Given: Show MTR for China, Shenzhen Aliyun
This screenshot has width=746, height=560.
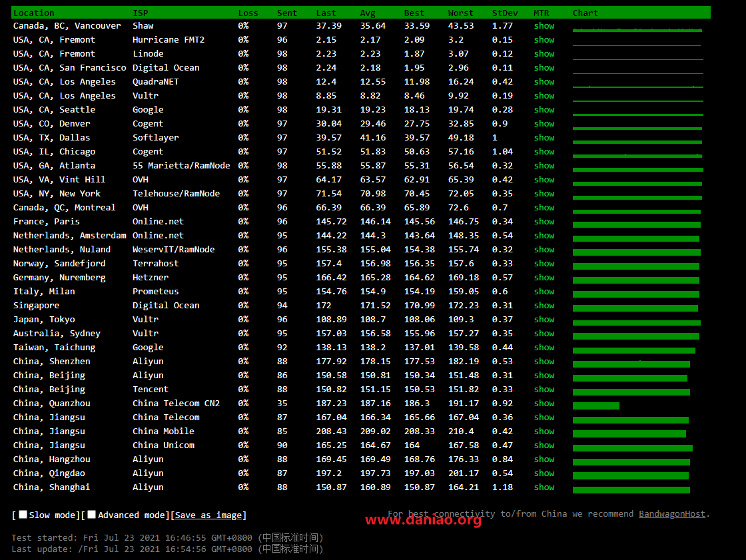Looking at the screenshot, I should [544, 362].
